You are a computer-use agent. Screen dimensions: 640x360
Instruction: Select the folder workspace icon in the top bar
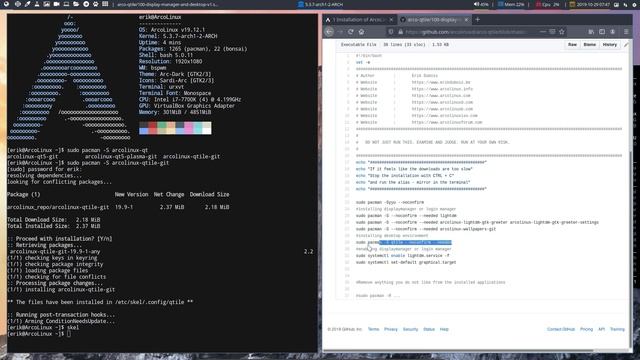[x=76, y=4]
